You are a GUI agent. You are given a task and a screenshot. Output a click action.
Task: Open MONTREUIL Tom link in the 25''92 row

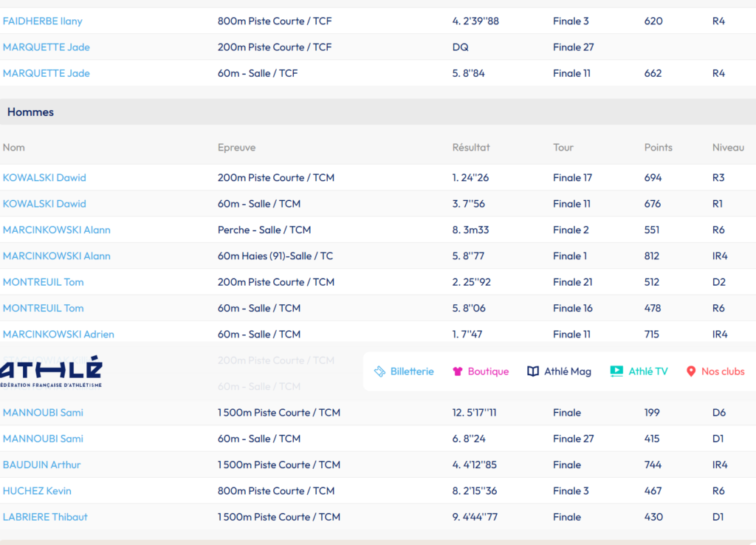pos(44,282)
